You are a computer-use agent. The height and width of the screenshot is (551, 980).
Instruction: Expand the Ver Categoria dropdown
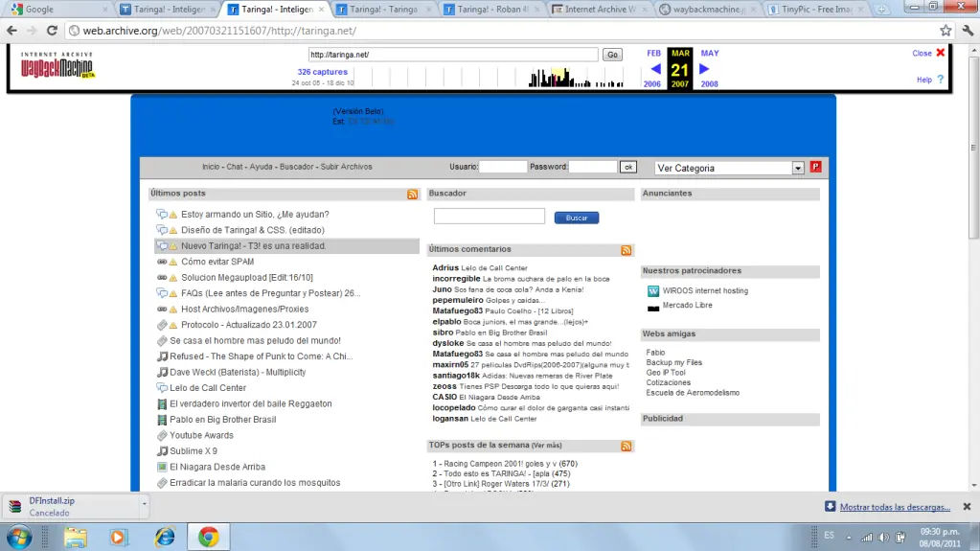[798, 169]
